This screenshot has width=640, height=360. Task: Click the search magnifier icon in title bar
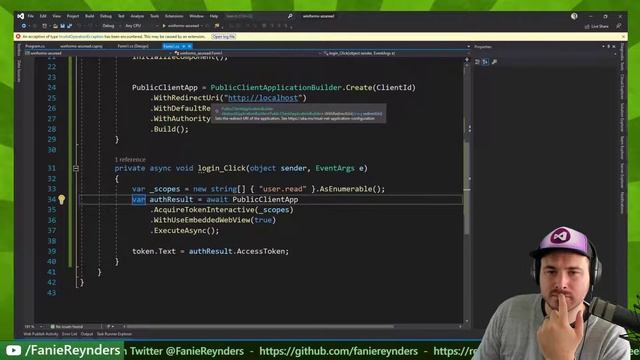[290, 16]
